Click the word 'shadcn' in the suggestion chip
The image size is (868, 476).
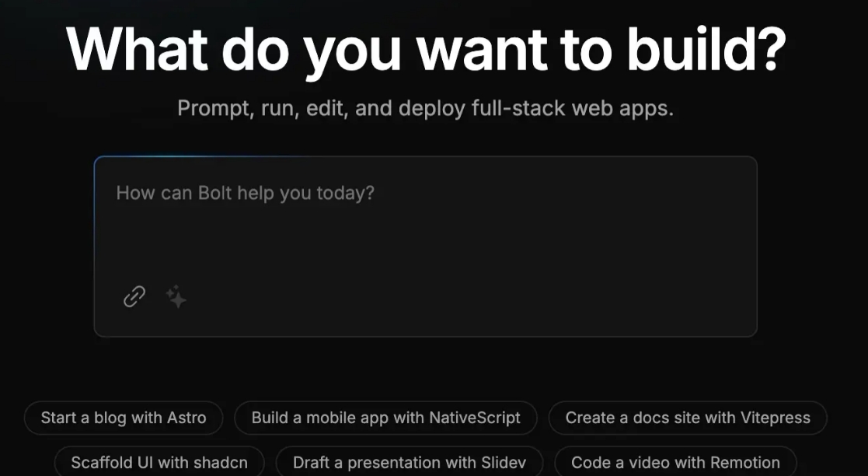[x=218, y=462]
